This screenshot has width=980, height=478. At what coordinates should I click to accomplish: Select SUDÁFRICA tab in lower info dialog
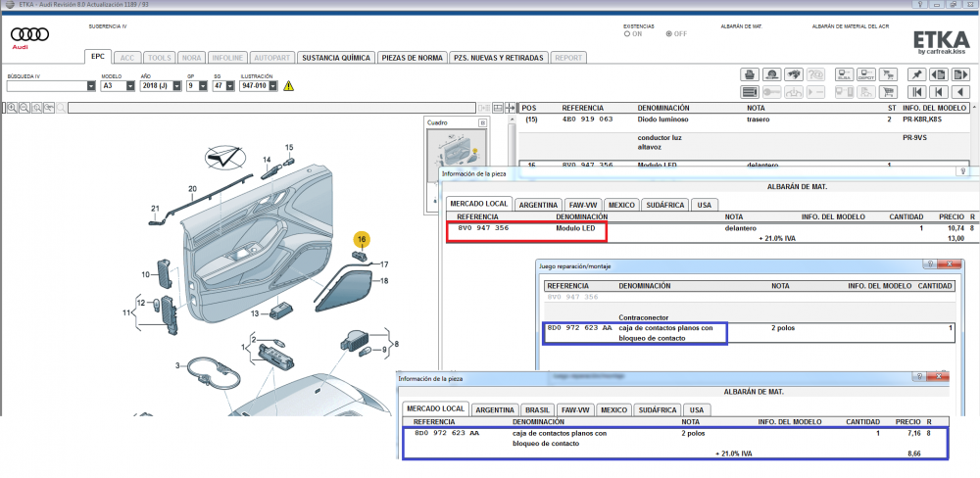point(657,410)
